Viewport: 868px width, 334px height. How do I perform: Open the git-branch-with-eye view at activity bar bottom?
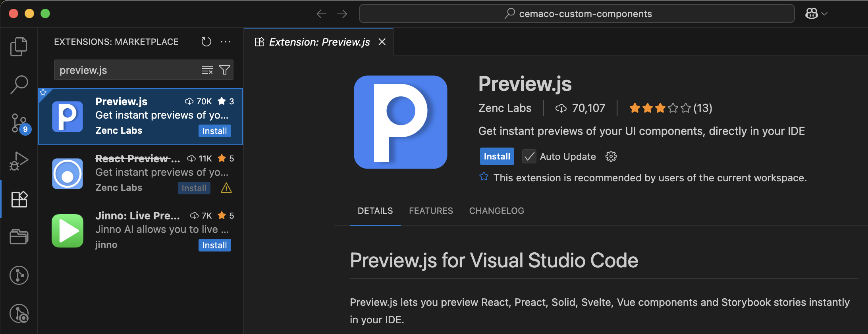(x=19, y=313)
